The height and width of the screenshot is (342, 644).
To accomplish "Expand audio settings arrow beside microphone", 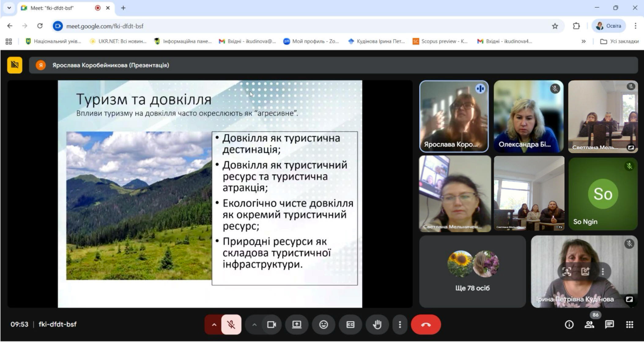I will coord(214,324).
